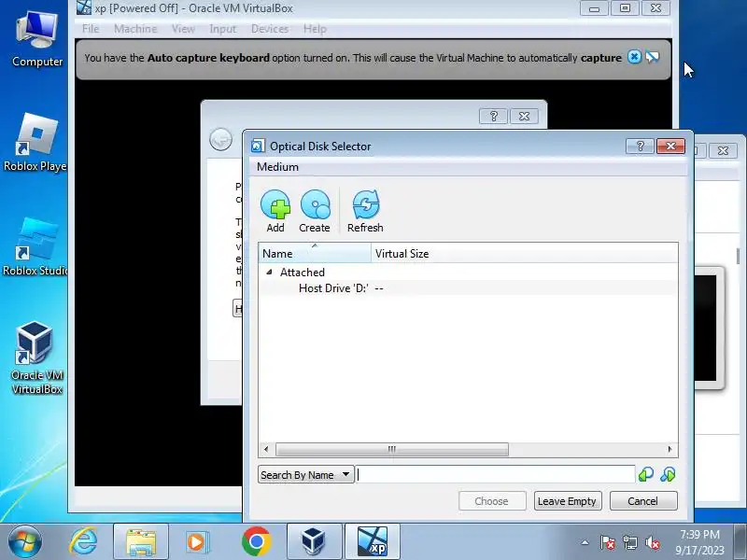This screenshot has width=747, height=560.
Task: Click the Action Center flag tray icon
Action: point(608,542)
